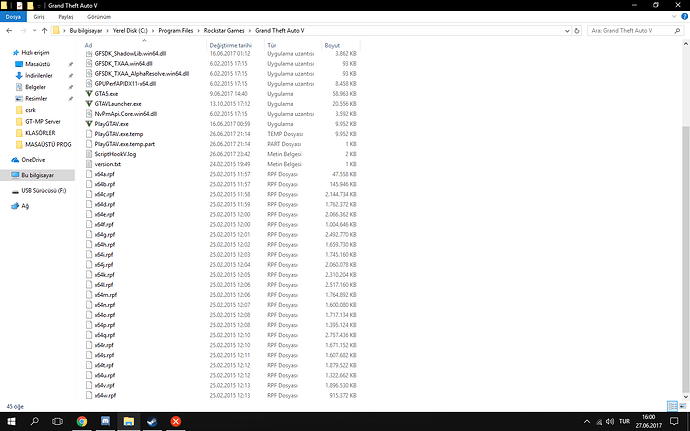Select file PlayGTAV.exe.temp.part
This screenshot has height=431, width=690.
[125, 144]
